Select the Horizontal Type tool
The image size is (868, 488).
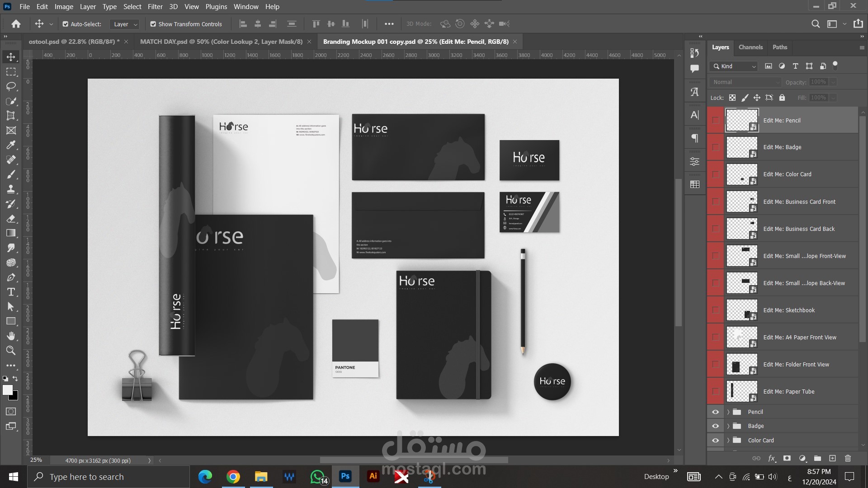tap(11, 292)
